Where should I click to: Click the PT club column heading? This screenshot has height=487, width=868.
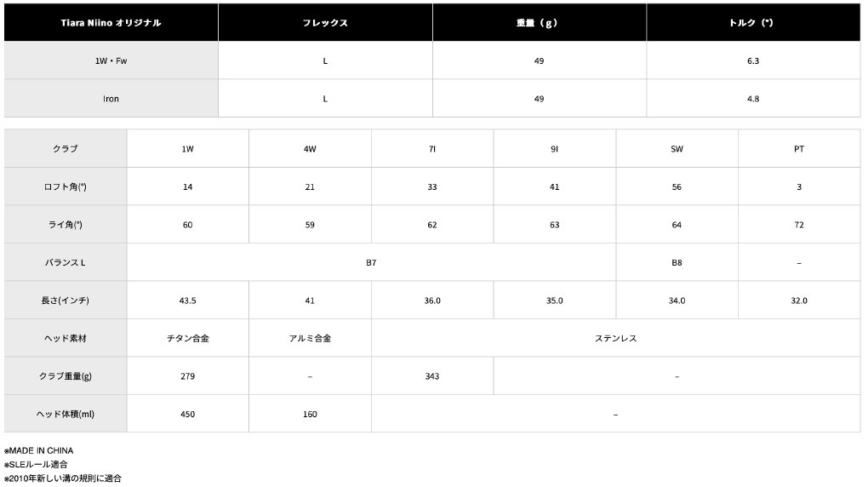798,149
